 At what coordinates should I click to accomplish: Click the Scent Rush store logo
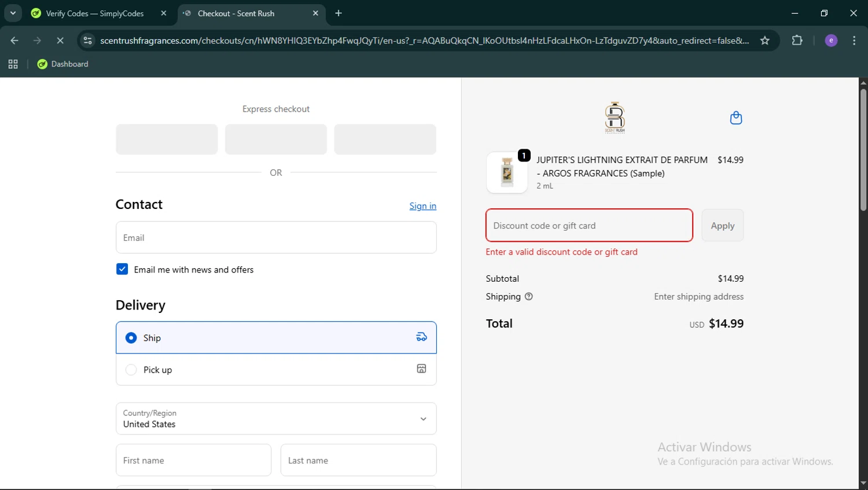[615, 117]
